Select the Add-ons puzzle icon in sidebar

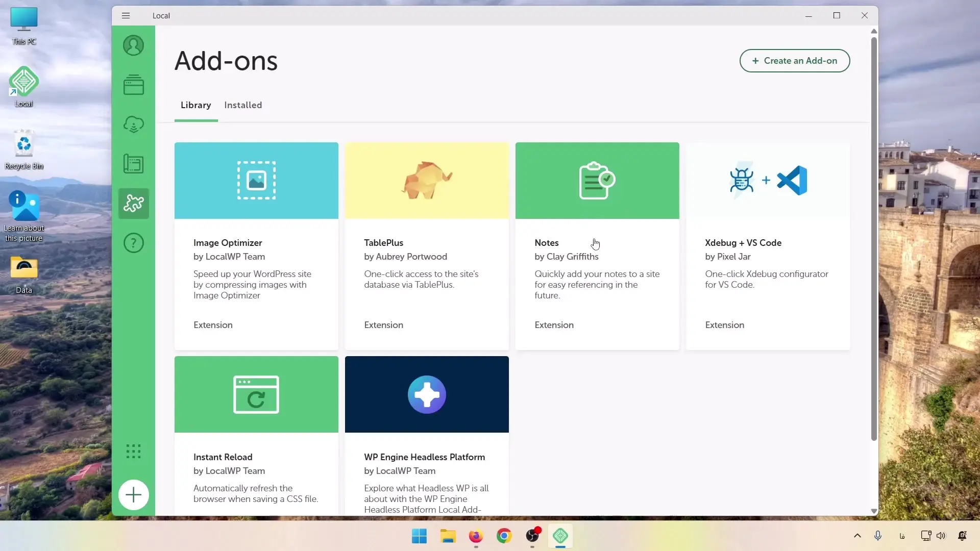[133, 204]
